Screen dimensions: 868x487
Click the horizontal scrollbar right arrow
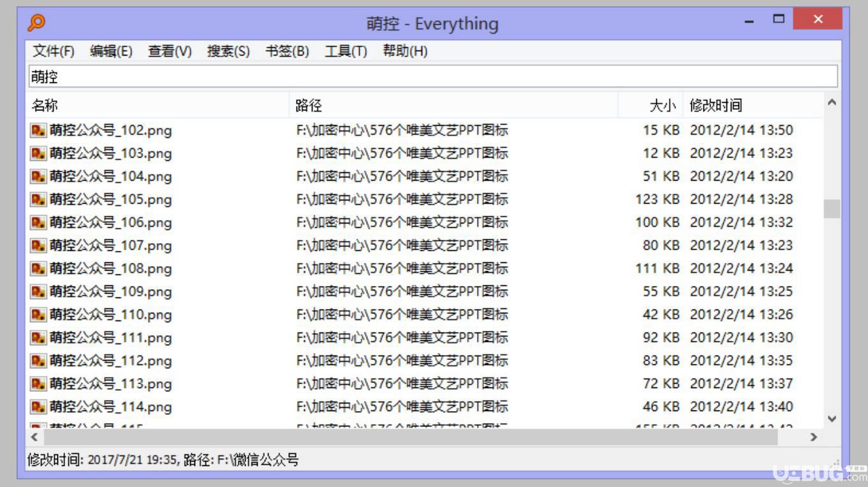[x=814, y=437]
